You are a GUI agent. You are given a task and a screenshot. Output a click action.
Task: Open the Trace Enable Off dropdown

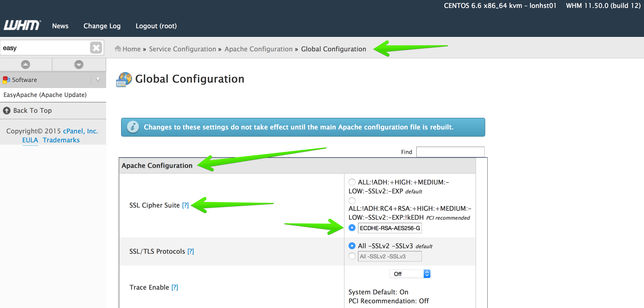coord(410,274)
